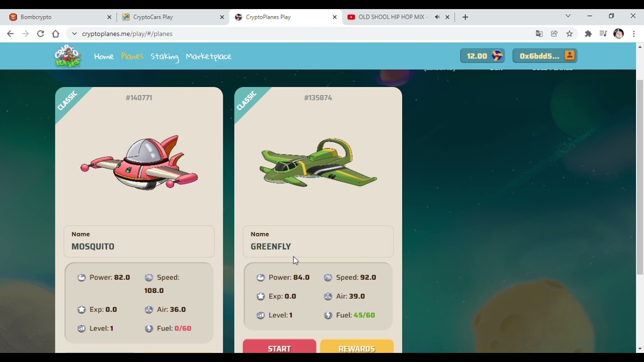Open the media control icon
The height and width of the screenshot is (362, 644).
click(603, 34)
